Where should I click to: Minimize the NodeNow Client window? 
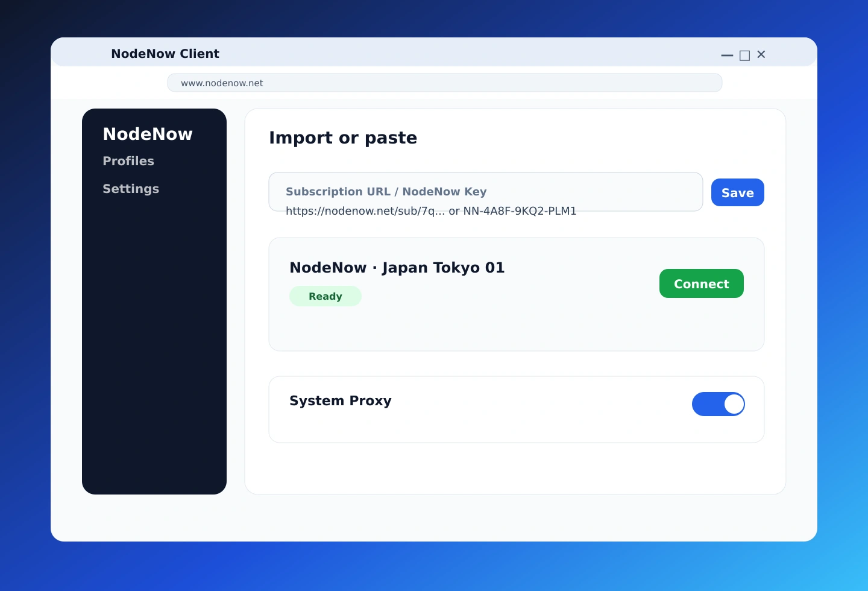point(727,55)
